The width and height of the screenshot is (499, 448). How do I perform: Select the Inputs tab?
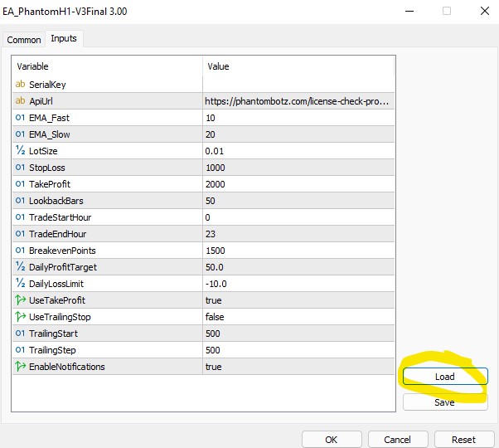64,38
